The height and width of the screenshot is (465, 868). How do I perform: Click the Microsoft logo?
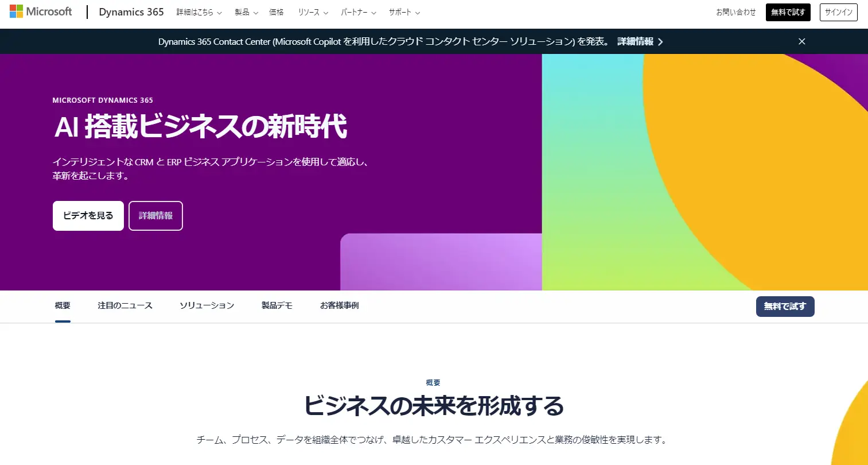(41, 11)
